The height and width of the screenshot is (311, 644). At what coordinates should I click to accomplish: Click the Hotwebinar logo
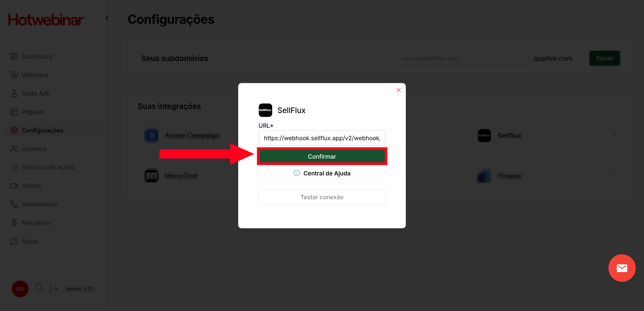46,20
